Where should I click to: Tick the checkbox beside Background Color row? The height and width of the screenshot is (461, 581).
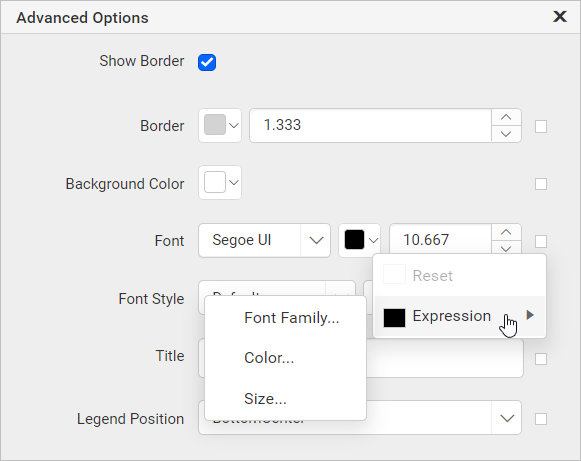pos(541,183)
